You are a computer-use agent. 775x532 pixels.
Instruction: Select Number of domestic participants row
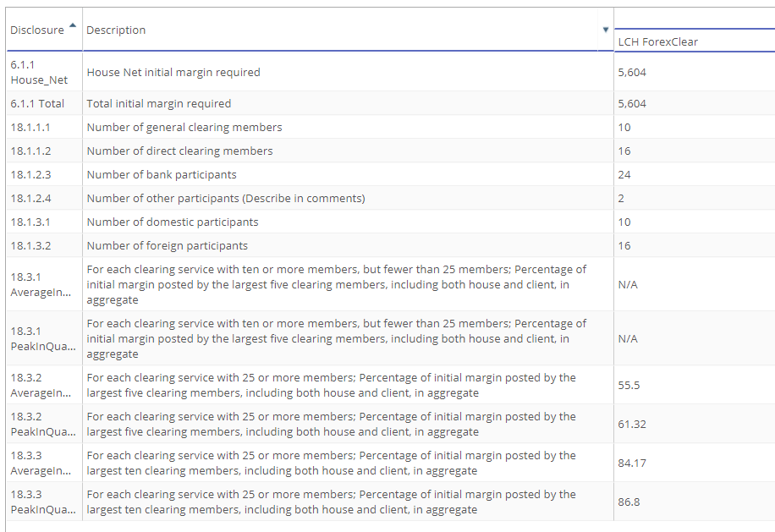[x=391, y=222]
